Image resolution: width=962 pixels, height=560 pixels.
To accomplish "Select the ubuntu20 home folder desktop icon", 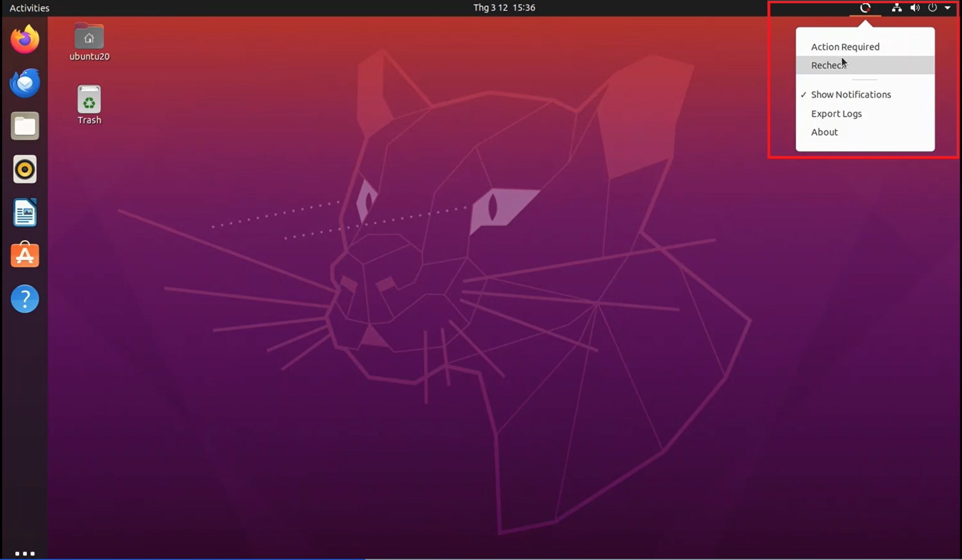I will pyautogui.click(x=89, y=42).
